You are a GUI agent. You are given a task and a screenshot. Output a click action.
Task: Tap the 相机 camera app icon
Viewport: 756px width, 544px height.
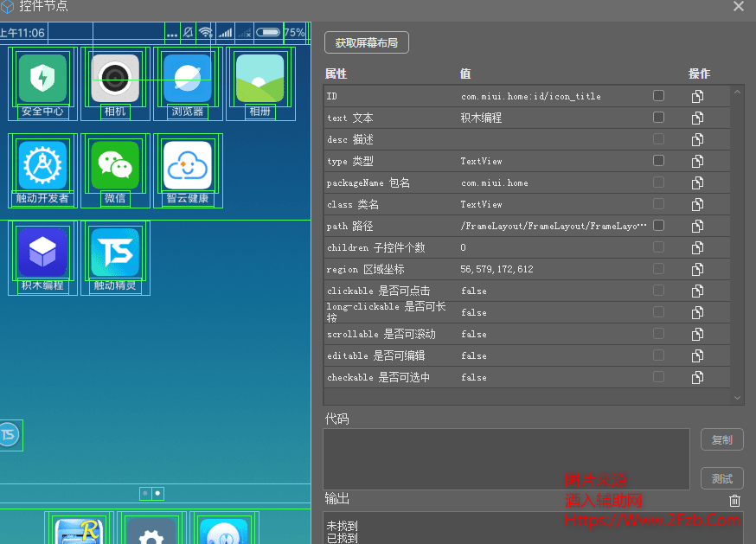point(115,79)
